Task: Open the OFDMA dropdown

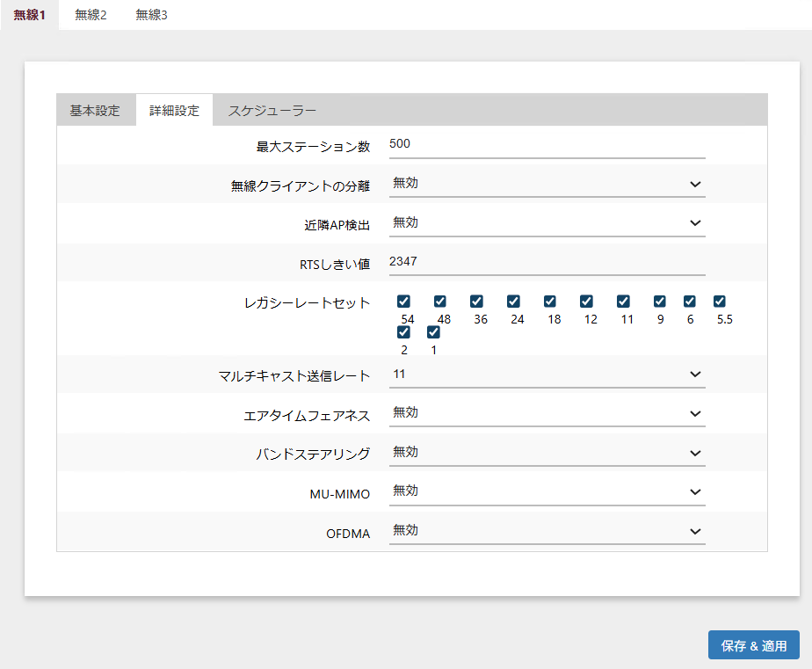Action: coord(547,531)
